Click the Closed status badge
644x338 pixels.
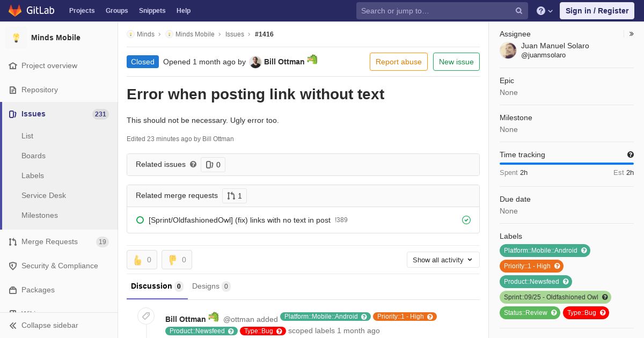tap(143, 62)
